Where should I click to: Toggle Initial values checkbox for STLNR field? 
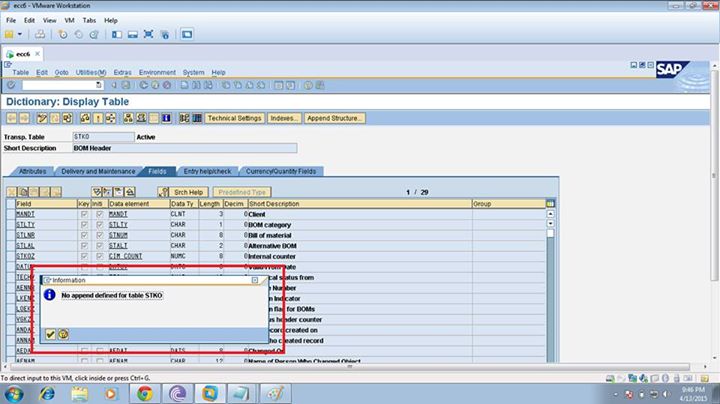coord(100,235)
